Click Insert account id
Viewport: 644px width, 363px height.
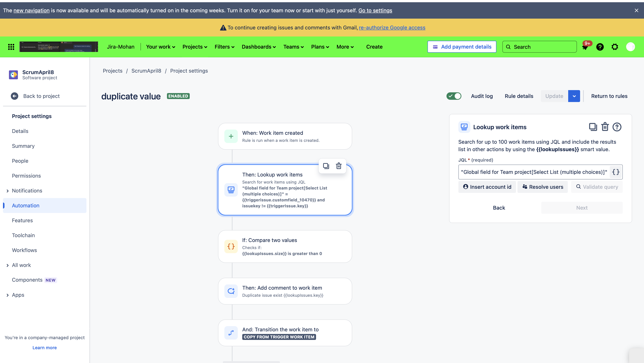tap(487, 187)
